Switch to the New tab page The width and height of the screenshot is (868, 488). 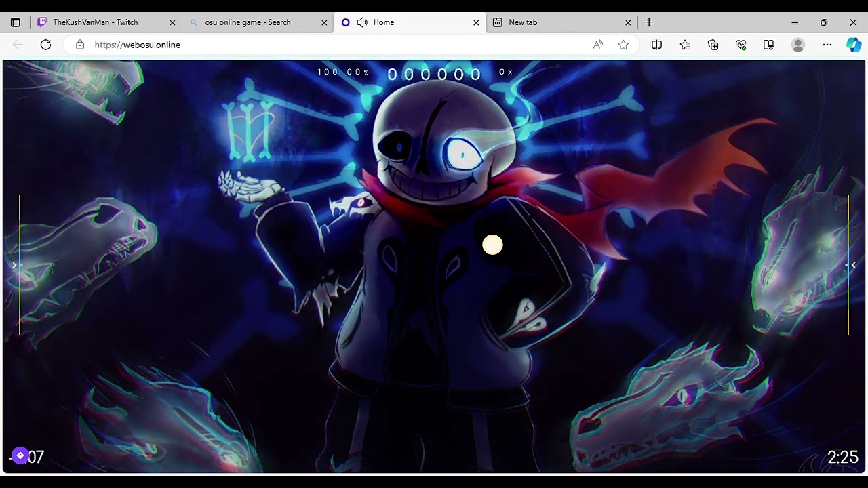561,22
